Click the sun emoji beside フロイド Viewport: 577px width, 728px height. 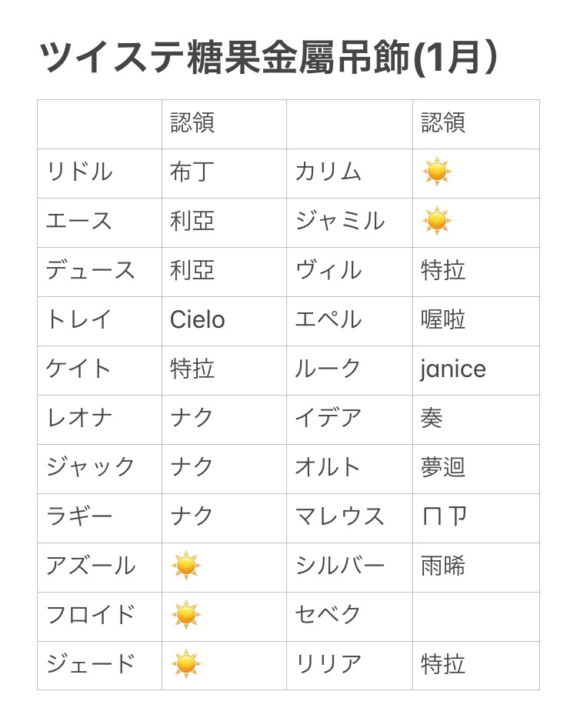[186, 615]
